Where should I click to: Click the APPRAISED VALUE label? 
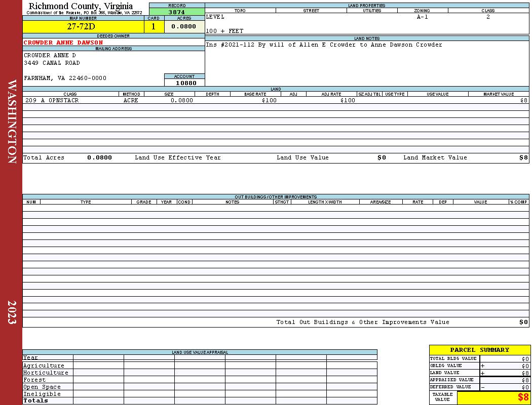point(451,380)
